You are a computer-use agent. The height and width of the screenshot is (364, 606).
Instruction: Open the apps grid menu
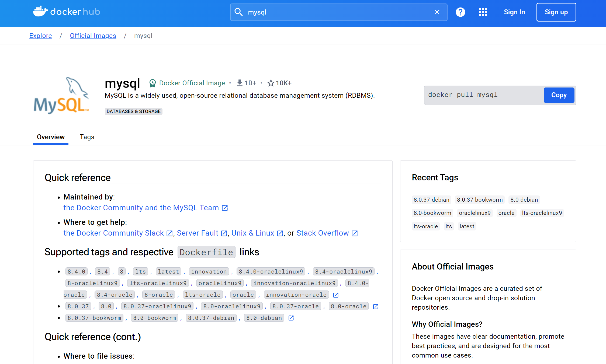[483, 12]
